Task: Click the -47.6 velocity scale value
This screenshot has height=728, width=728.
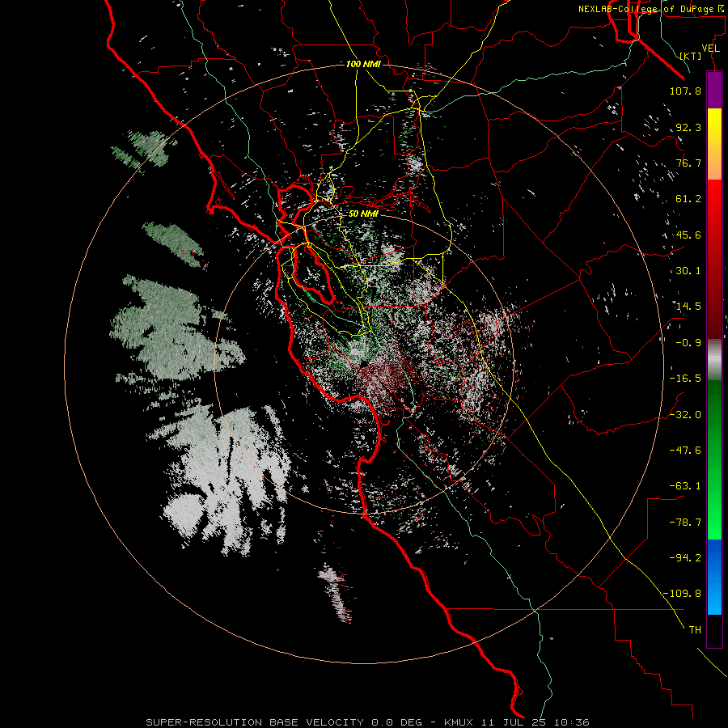Action: click(x=685, y=451)
